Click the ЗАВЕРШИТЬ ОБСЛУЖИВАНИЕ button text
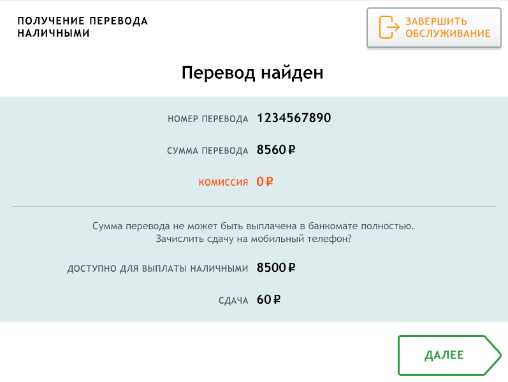 point(448,27)
